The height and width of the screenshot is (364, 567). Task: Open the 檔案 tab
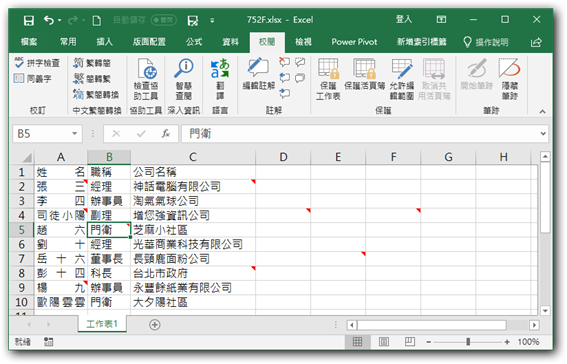pos(29,42)
